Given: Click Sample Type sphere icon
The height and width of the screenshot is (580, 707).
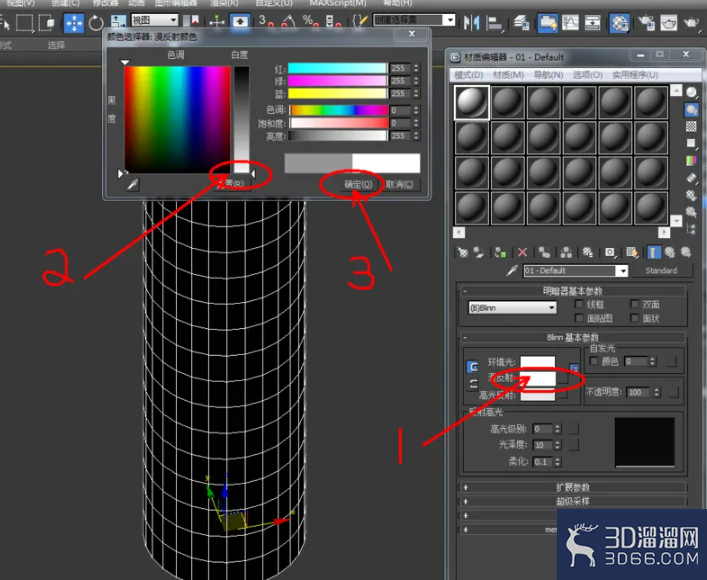Looking at the screenshot, I should (x=691, y=92).
